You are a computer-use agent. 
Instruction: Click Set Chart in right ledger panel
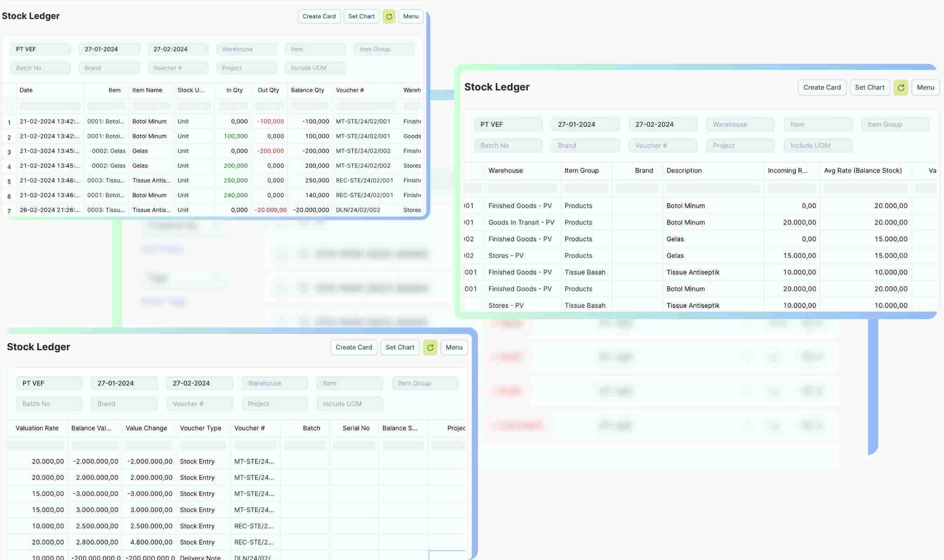[x=869, y=88]
